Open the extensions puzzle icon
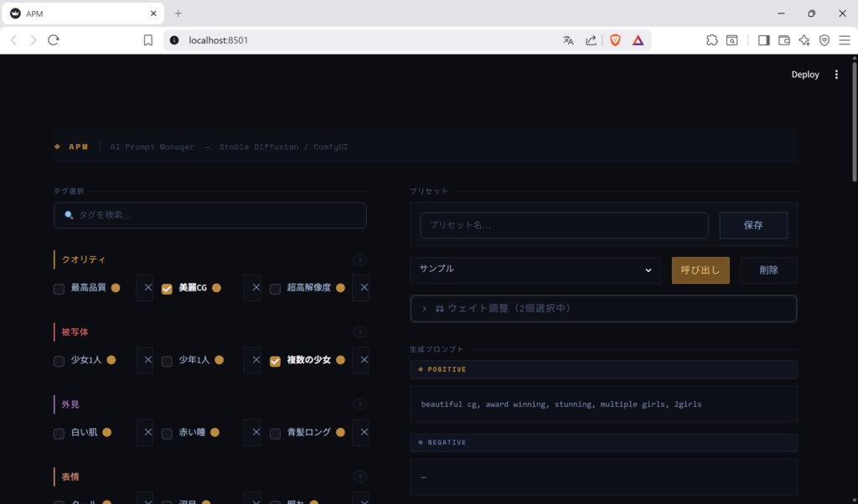Viewport: 858px width, 504px height. tap(712, 40)
